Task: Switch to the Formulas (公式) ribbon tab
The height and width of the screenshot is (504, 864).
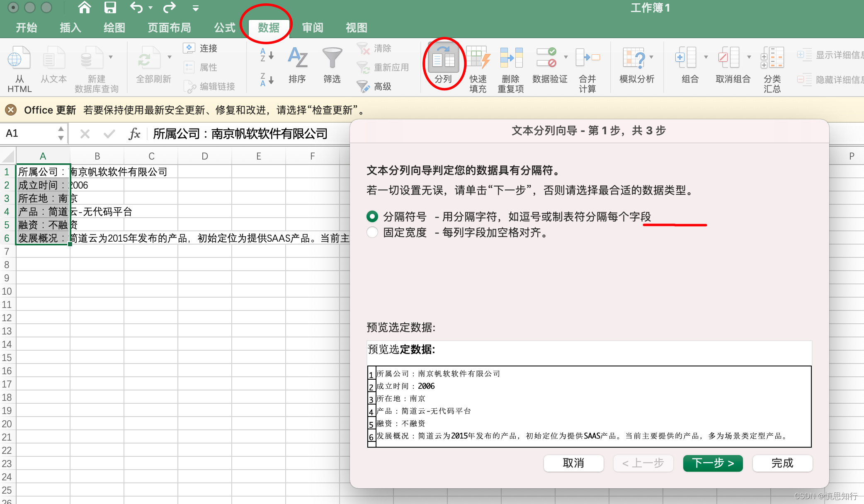Action: [225, 28]
